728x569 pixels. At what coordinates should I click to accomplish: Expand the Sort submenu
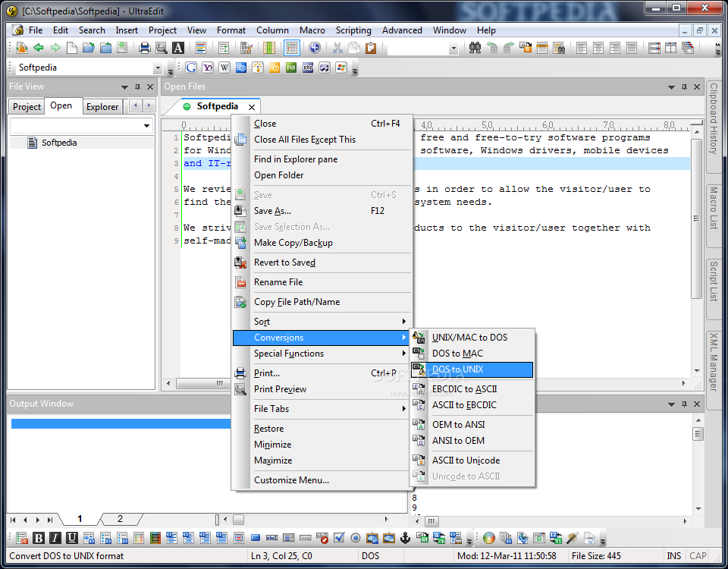(322, 322)
